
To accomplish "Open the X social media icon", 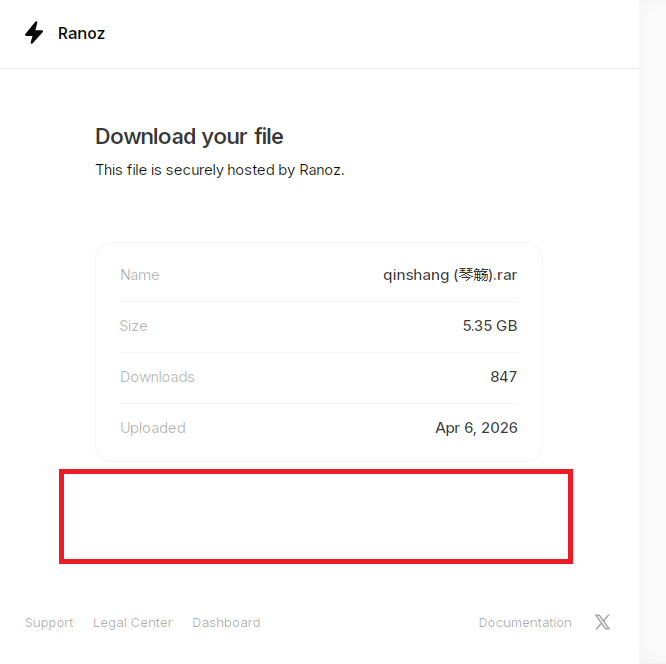I will (x=602, y=622).
